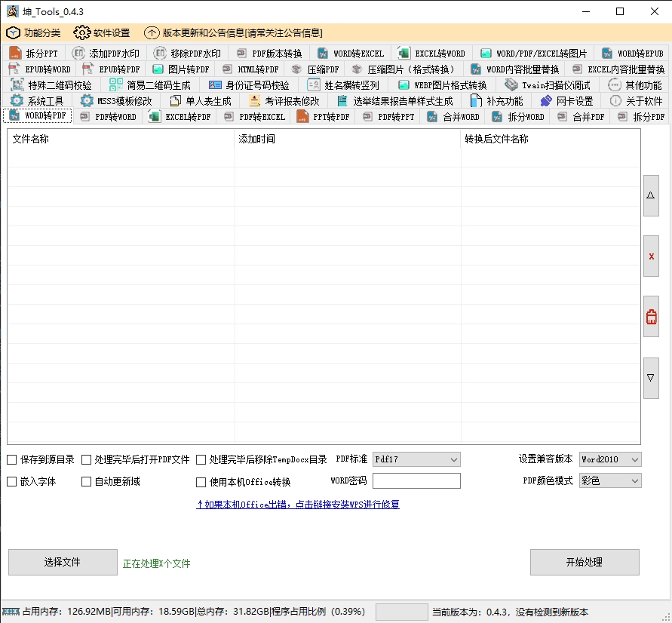The image size is (672, 623).
Task: Expand PDF颜色模式 彩色 dropdown
Action: [610, 480]
